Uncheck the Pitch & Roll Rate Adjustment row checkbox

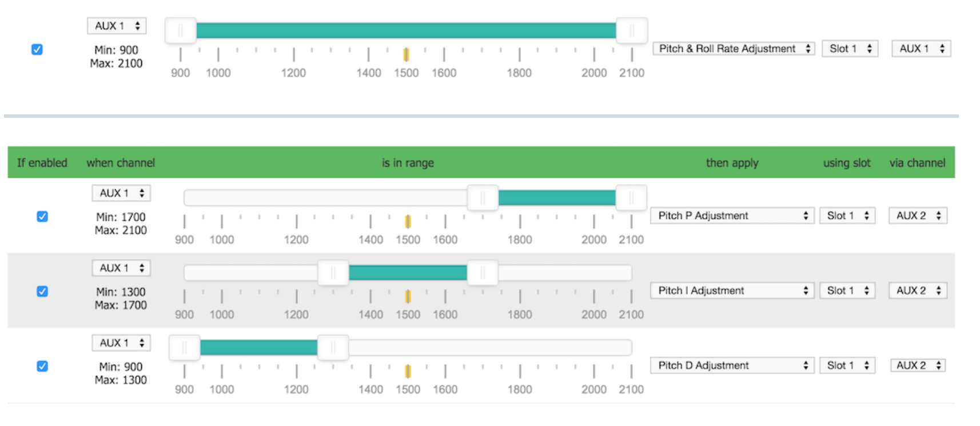tap(37, 49)
